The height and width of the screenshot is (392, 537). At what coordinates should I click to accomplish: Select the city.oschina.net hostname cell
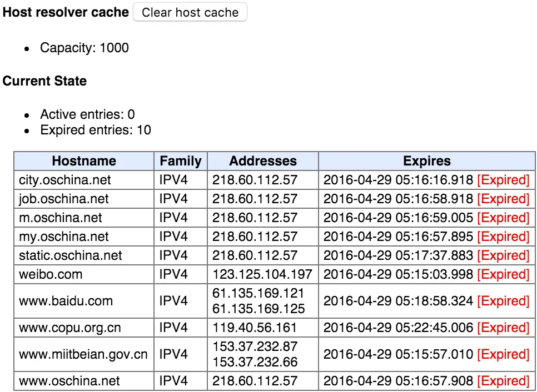coord(65,180)
